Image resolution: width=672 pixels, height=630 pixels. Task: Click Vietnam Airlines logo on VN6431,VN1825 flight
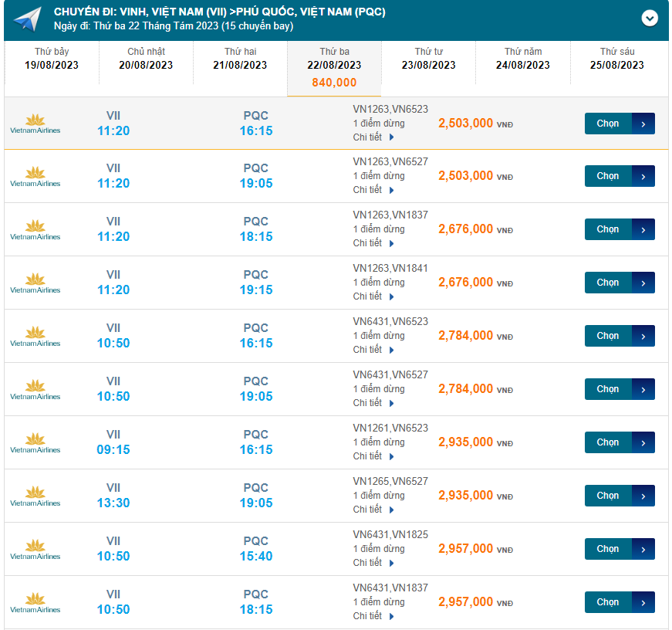[35, 550]
